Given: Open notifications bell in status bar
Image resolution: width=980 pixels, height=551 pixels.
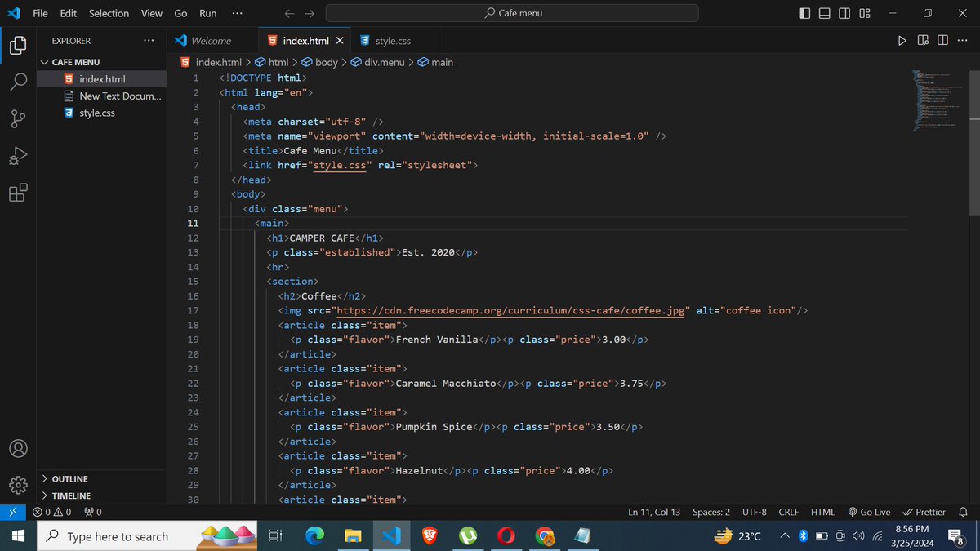Looking at the screenshot, I should point(963,512).
